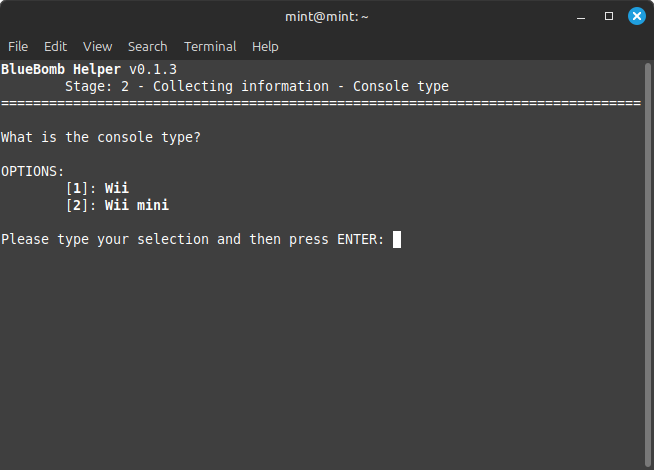Open the File menu
654x470 pixels.
pos(18,46)
